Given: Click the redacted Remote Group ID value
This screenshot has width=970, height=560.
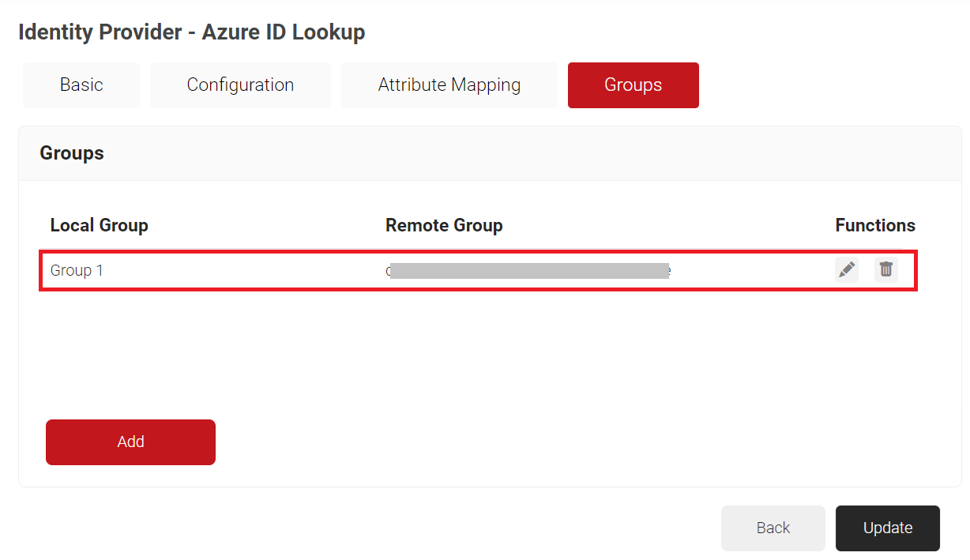Looking at the screenshot, I should [528, 271].
